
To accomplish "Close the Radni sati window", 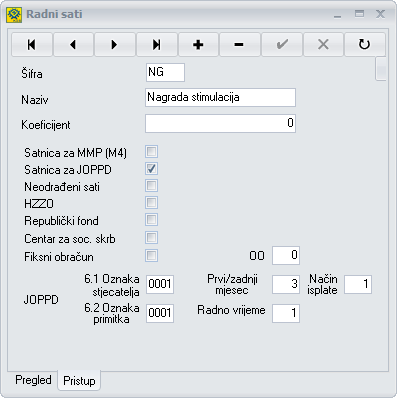I will click(x=380, y=14).
